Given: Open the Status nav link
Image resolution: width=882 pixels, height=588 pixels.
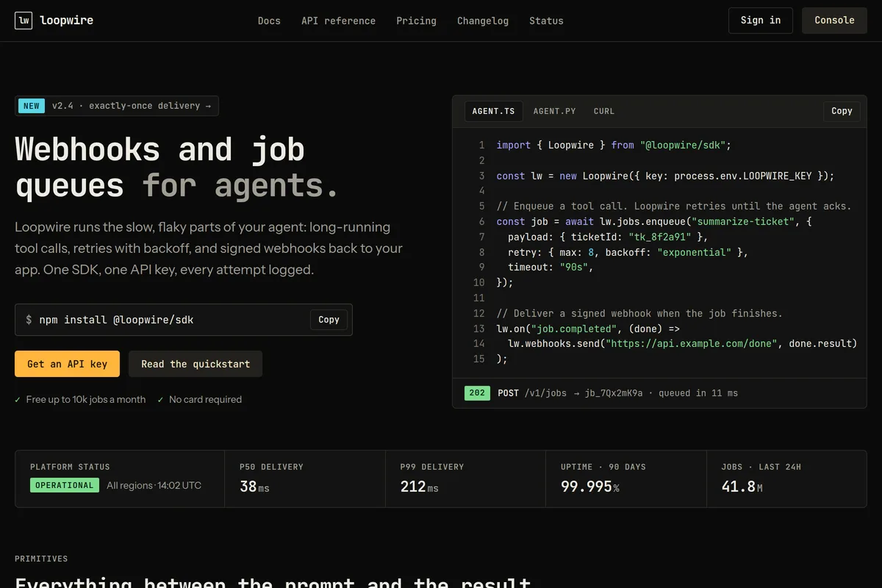Looking at the screenshot, I should click(546, 21).
